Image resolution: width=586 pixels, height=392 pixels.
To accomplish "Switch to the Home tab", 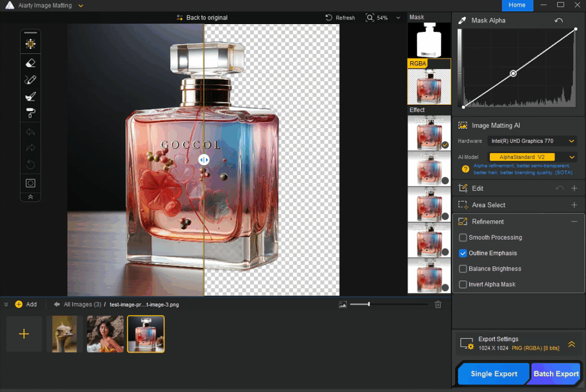I will tap(517, 5).
